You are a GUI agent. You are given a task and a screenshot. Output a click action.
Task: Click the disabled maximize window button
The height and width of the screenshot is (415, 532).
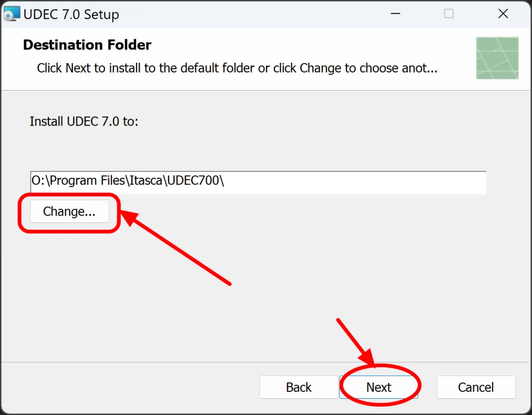pos(449,14)
